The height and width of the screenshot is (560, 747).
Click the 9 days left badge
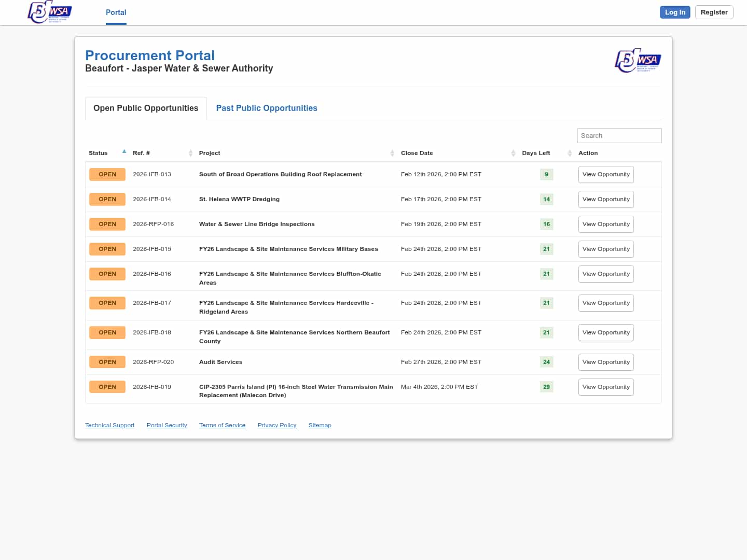pos(546,174)
